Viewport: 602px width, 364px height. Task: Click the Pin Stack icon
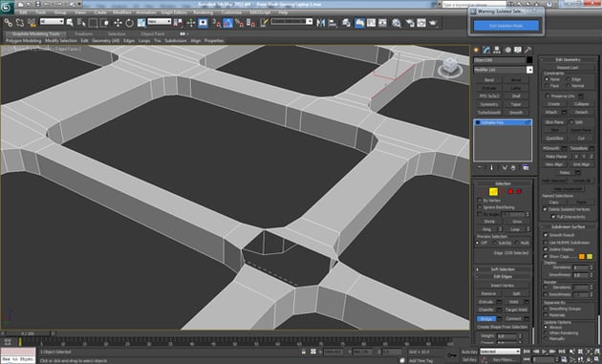click(480, 167)
